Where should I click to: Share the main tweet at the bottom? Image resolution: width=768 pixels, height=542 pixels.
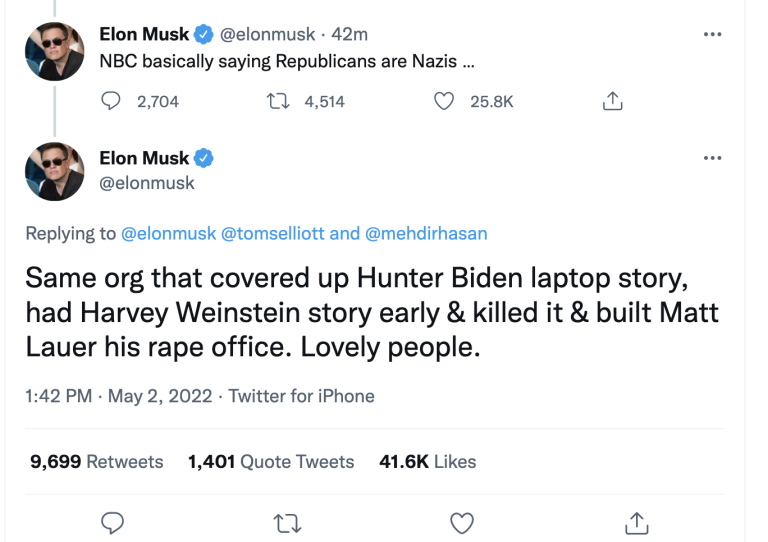[x=636, y=522]
